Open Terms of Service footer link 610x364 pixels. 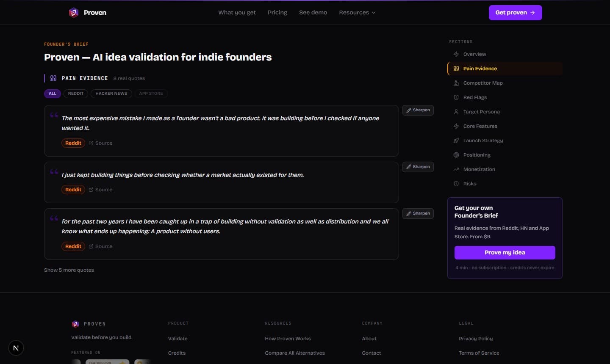click(479, 353)
